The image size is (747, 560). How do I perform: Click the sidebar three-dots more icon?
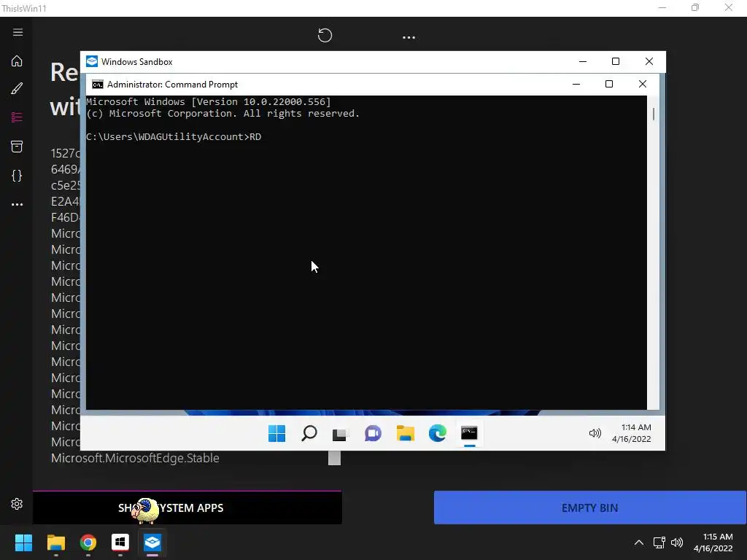(x=18, y=204)
